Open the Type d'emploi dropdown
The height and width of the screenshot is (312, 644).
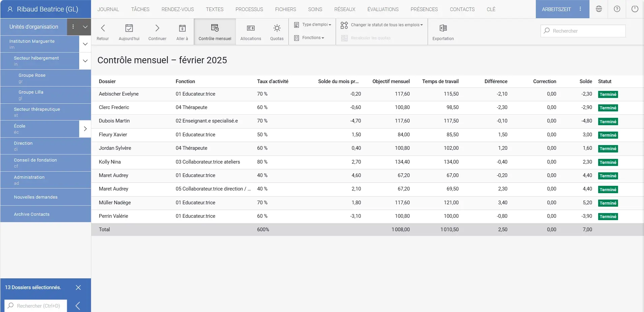313,25
